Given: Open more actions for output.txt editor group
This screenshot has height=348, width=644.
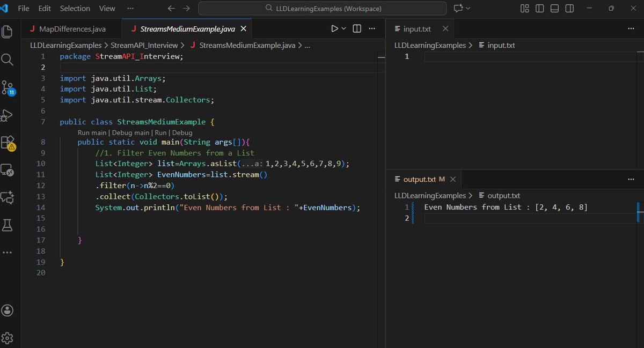Looking at the screenshot, I should pos(631,179).
